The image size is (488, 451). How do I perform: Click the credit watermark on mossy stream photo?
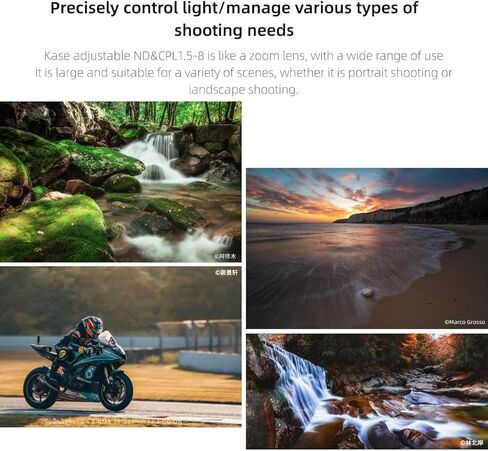[x=225, y=256]
